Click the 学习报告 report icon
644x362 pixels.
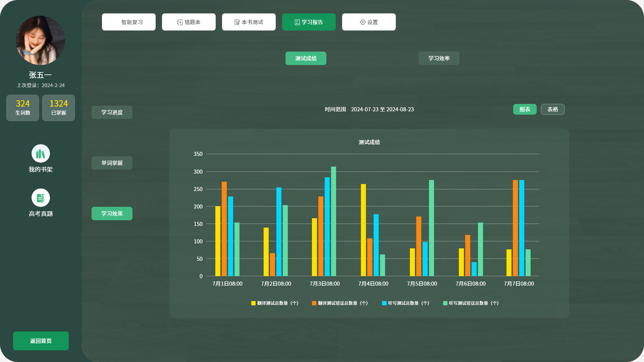[x=297, y=22]
